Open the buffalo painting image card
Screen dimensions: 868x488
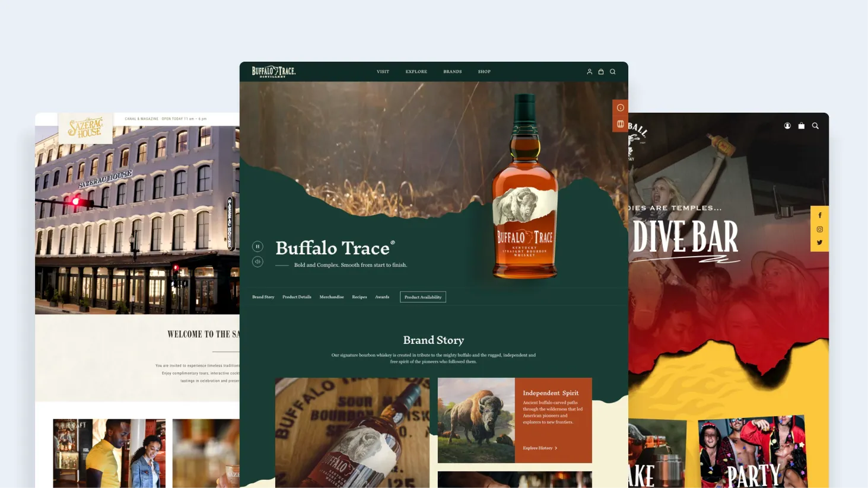(x=476, y=420)
